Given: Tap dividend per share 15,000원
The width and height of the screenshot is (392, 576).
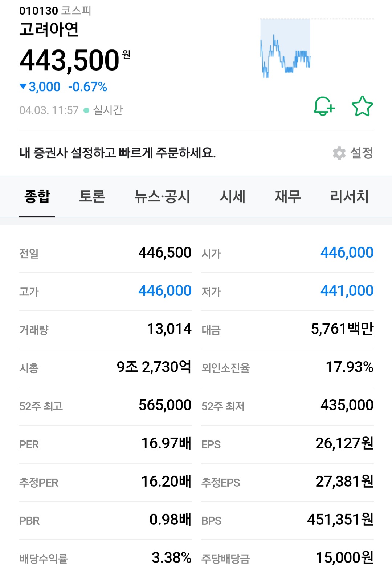Looking at the screenshot, I should tap(344, 558).
